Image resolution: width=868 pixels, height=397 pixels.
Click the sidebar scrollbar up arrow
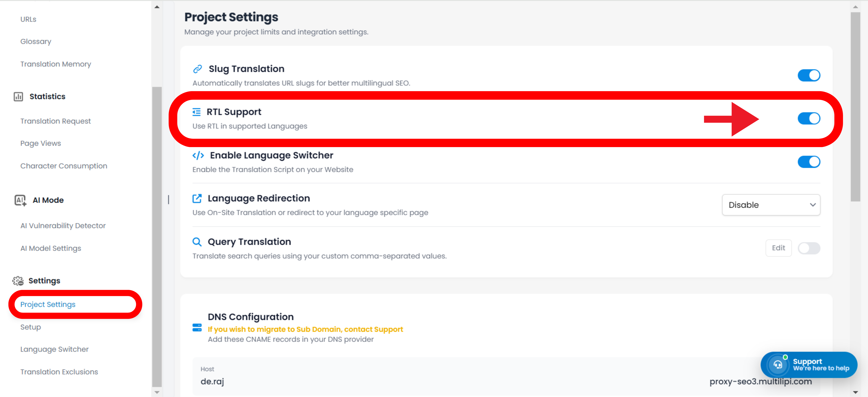pos(157,7)
